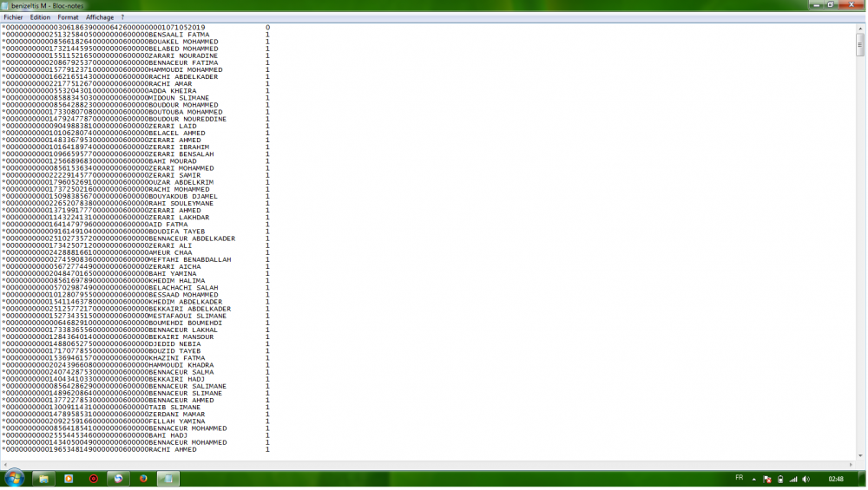This screenshot has width=868, height=490.
Task: Click the network signal tray icon
Action: click(792, 479)
